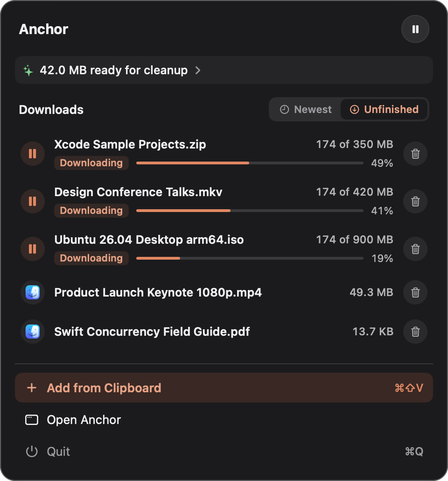Image resolution: width=448 pixels, height=481 pixels.
Task: Delete the Ubuntu 26.04 Desktop arm64.iso download
Action: [x=415, y=249]
